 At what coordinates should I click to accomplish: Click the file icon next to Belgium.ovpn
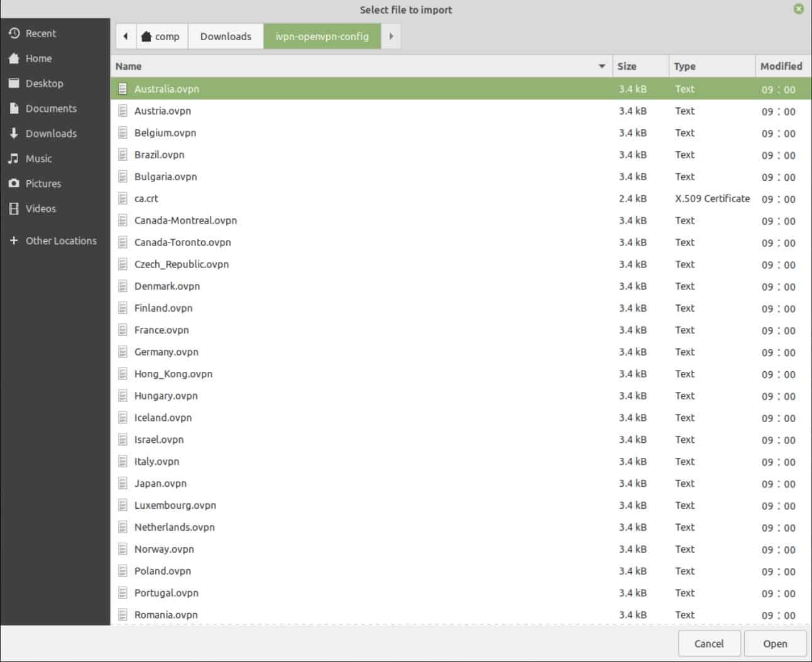point(123,133)
